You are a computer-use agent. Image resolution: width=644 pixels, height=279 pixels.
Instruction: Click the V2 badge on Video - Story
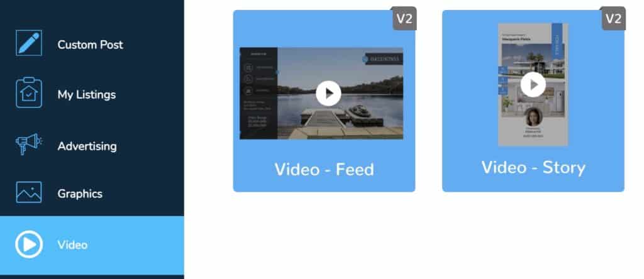(x=614, y=18)
